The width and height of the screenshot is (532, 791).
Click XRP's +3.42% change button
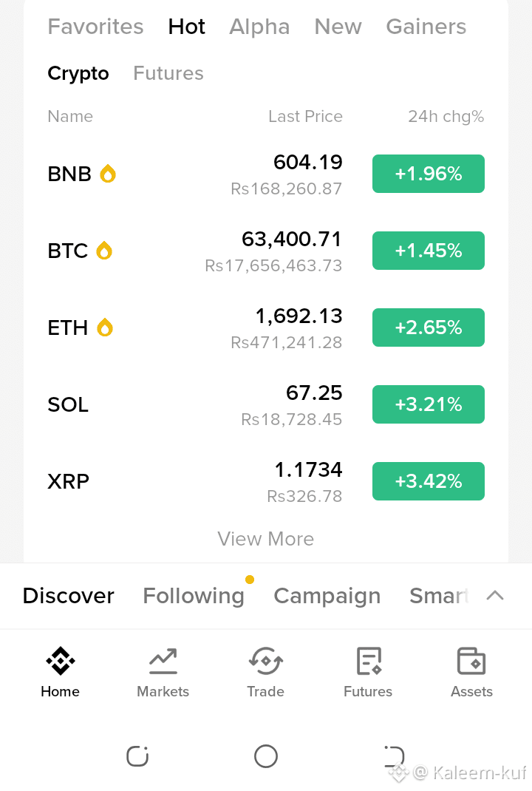pos(429,481)
